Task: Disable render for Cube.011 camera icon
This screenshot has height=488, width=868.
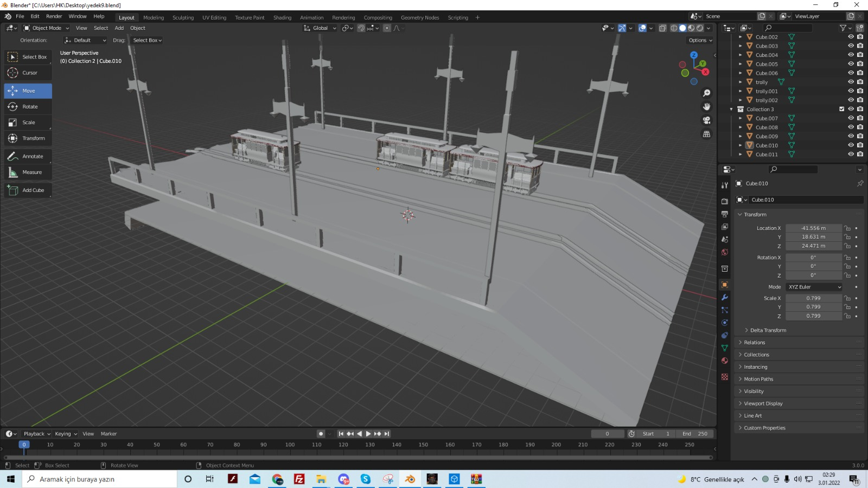Action: [x=860, y=154]
